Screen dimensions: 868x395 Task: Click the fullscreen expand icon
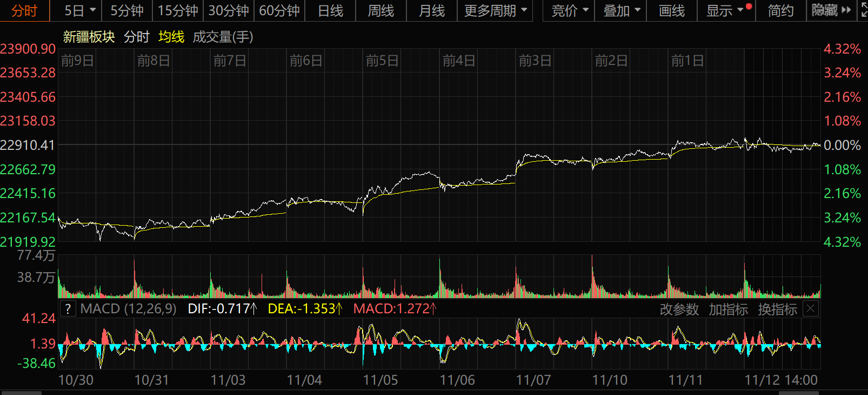coord(864,10)
